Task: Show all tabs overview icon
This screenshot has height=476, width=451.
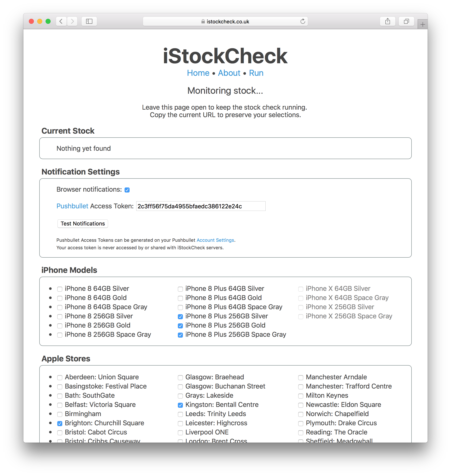Action: 406,21
